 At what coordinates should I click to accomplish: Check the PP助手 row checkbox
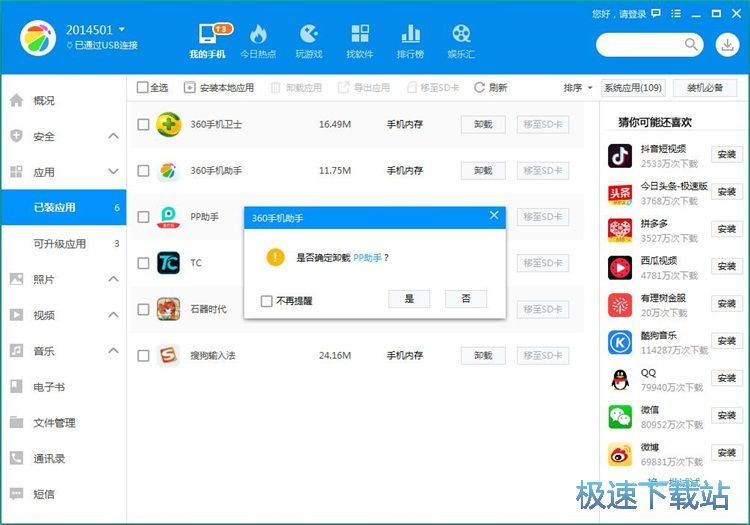143,217
